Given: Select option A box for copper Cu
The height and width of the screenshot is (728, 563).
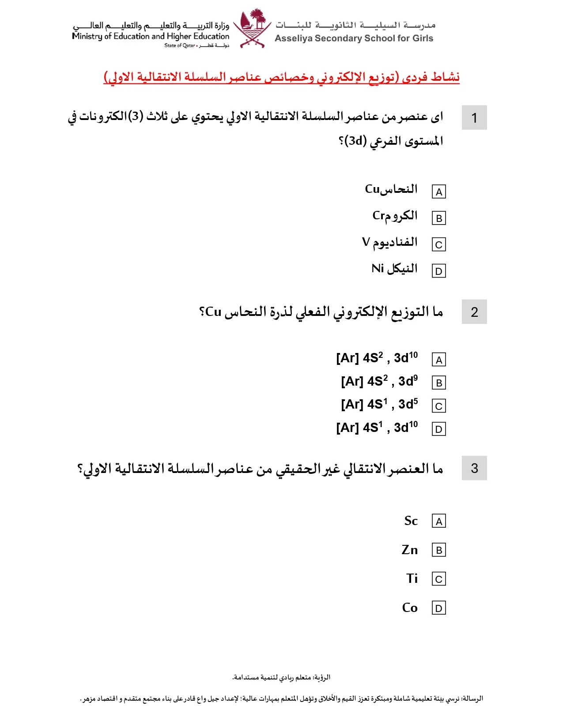Looking at the screenshot, I should [438, 192].
